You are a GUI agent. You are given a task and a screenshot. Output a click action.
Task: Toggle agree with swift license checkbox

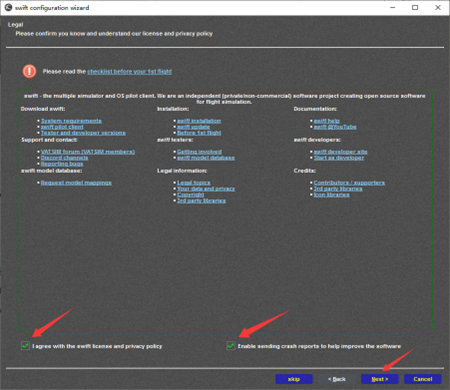tap(25, 346)
